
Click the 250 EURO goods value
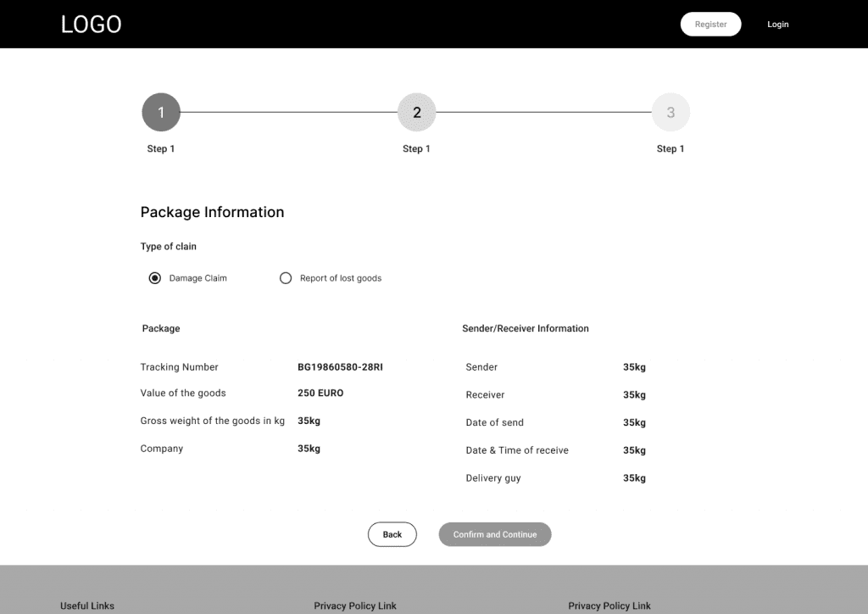point(320,394)
